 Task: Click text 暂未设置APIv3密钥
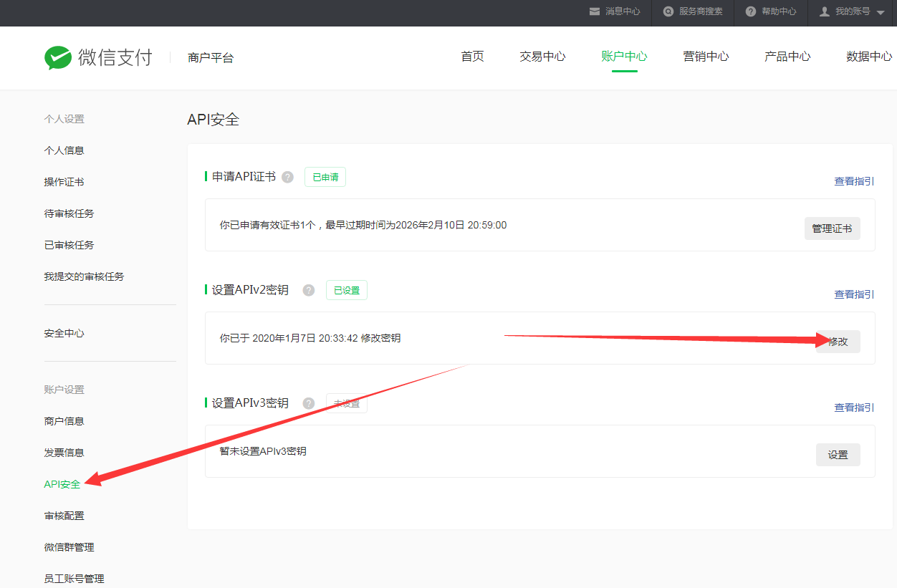[x=263, y=451]
